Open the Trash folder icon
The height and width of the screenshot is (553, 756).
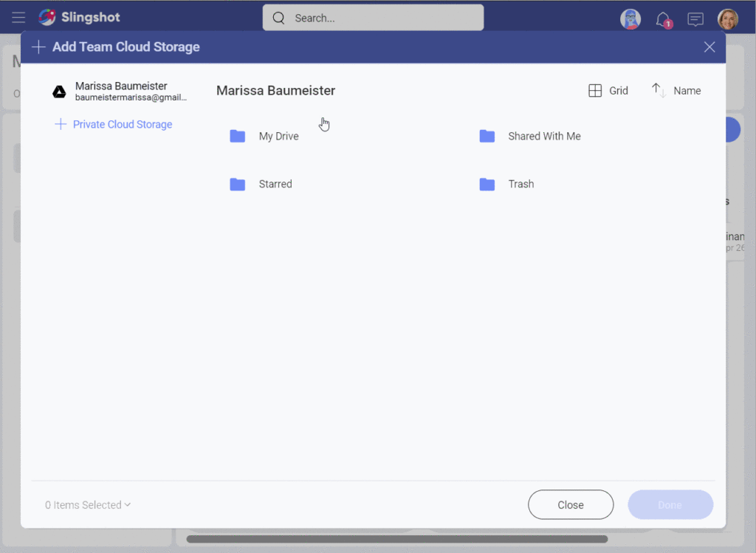(x=487, y=184)
